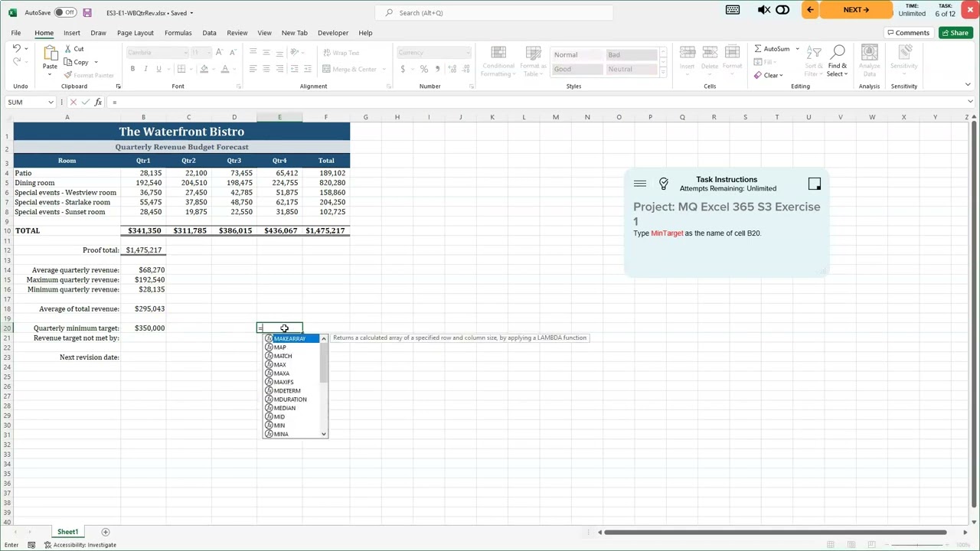Screen dimensions: 980x551
Task: Click the Undo arrow icon
Action: coord(17,49)
